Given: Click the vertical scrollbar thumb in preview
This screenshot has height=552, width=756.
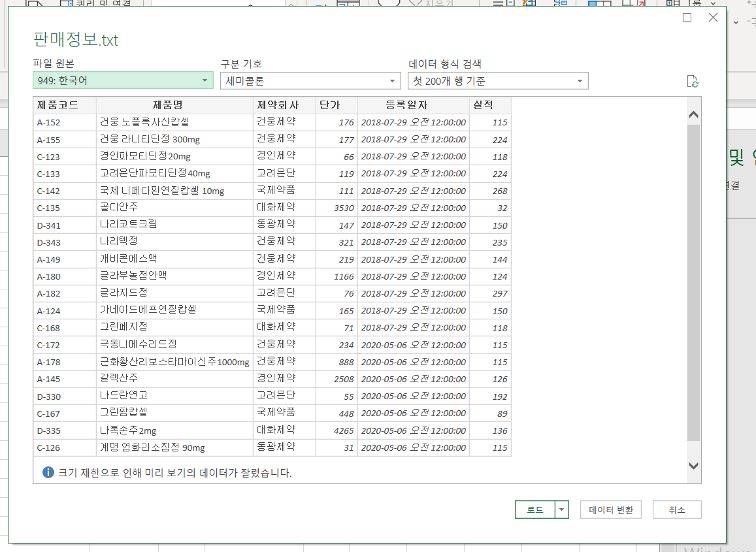Looking at the screenshot, I should click(693, 281).
